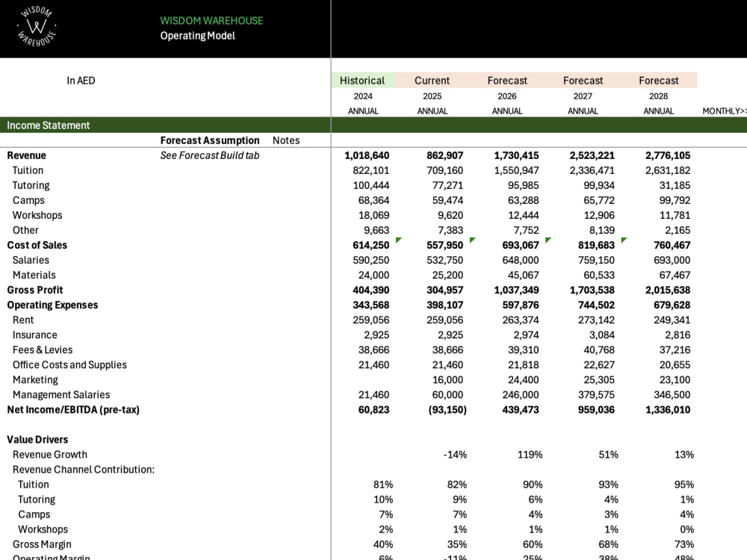
Task: Click the MONTHLY>> link cell
Action: [724, 111]
